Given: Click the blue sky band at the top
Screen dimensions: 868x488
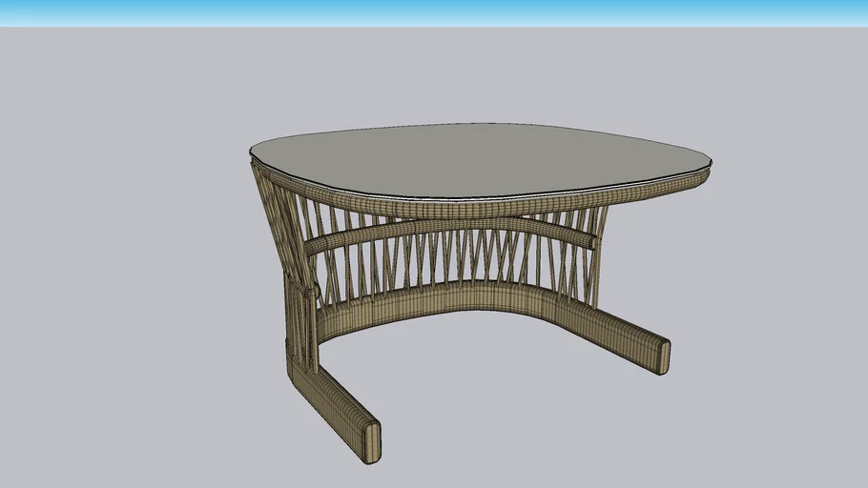Looking at the screenshot, I should pos(434,12).
